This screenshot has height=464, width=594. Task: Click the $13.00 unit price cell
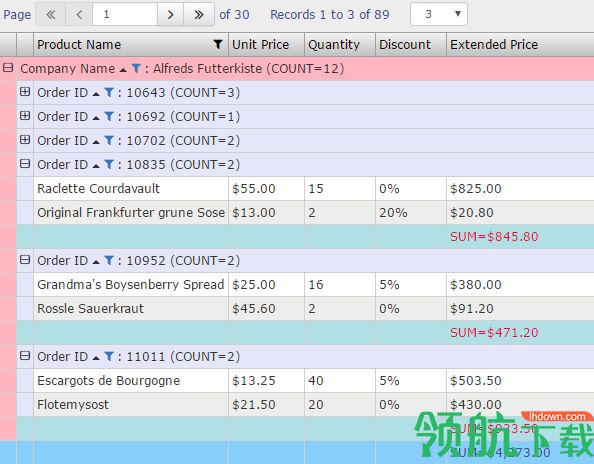(267, 212)
